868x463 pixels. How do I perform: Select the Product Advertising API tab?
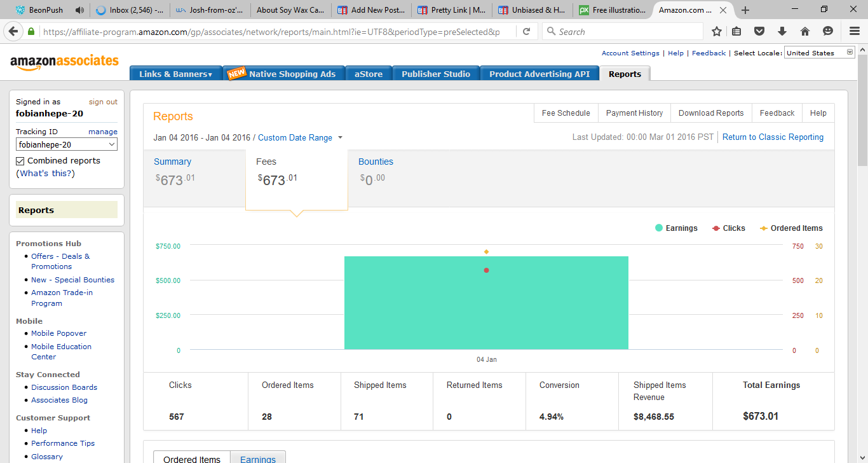[x=539, y=74]
